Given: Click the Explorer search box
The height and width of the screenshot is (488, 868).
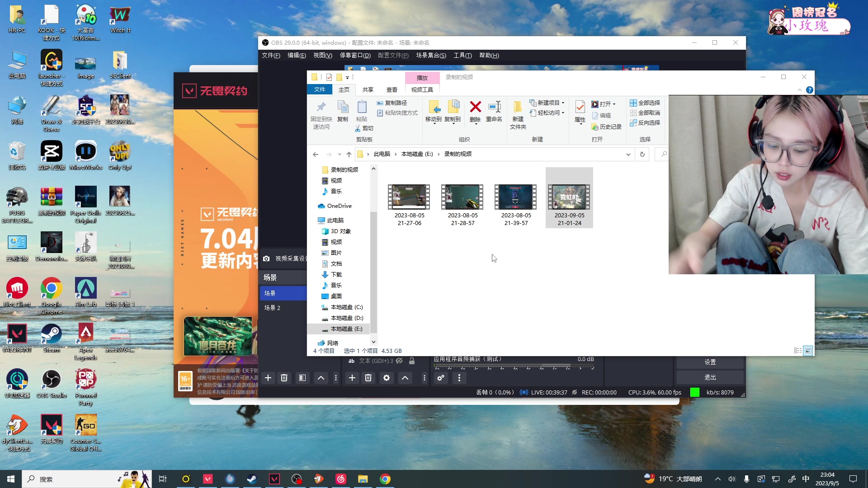Looking at the screenshot, I should coord(662,154).
